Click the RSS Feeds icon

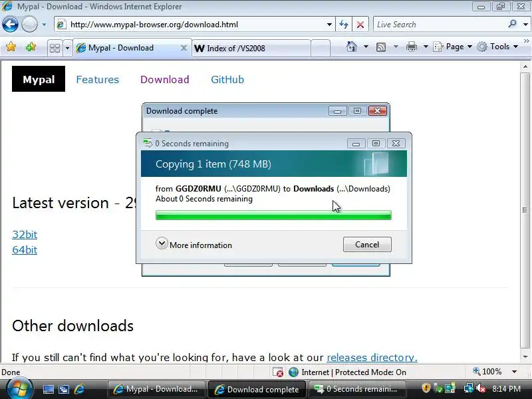point(381,47)
